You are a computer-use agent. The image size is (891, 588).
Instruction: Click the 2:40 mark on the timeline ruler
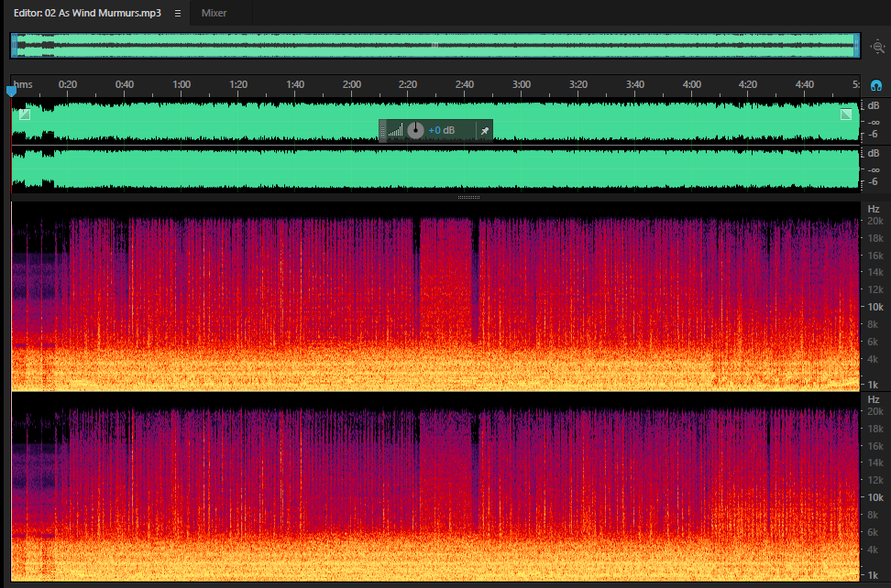pos(465,84)
